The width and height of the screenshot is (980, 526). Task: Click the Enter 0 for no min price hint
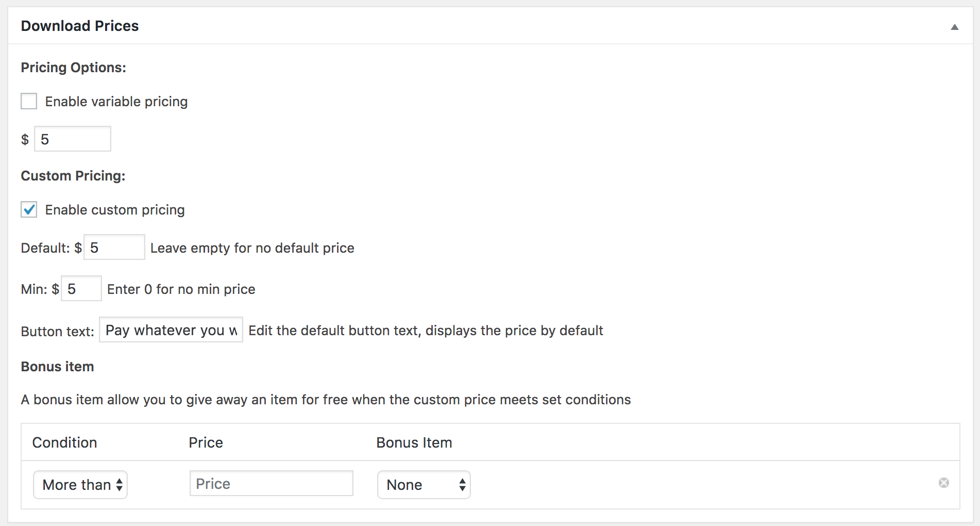pos(181,289)
